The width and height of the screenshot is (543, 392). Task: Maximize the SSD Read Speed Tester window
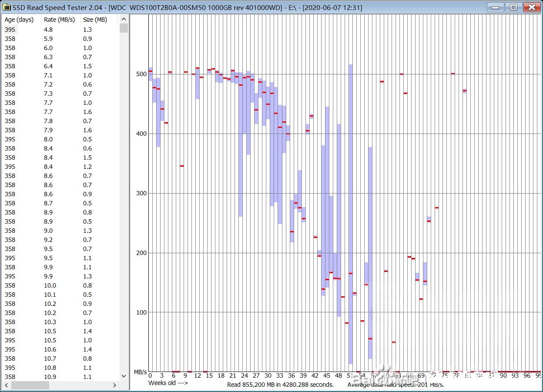[x=513, y=7]
